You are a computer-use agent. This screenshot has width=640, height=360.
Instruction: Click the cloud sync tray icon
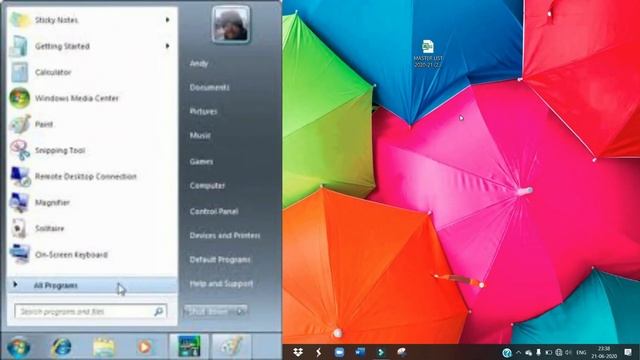click(x=529, y=352)
